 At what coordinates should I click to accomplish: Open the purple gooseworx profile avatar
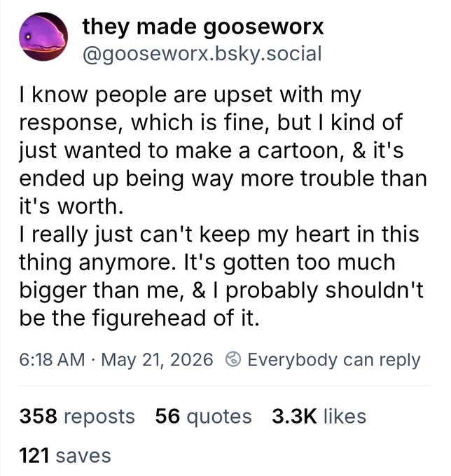43,36
